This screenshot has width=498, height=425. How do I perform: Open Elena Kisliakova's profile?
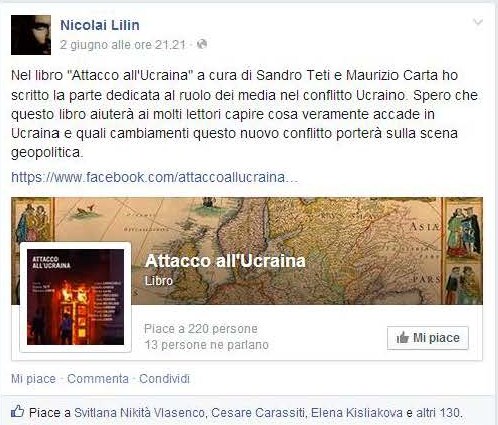(x=357, y=413)
